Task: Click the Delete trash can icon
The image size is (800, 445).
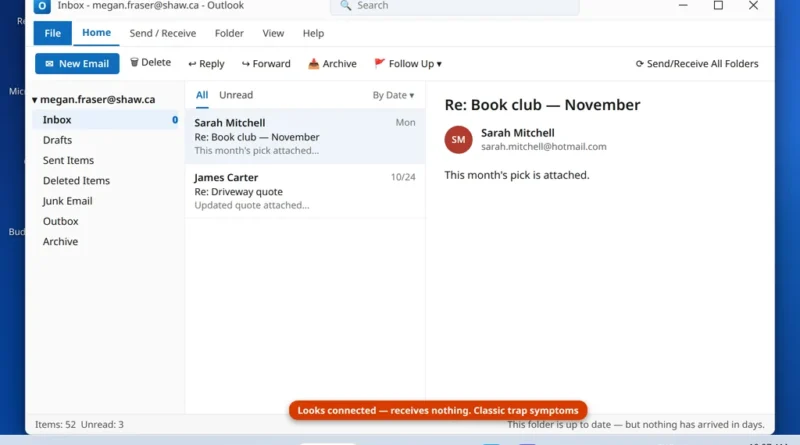Action: (134, 62)
